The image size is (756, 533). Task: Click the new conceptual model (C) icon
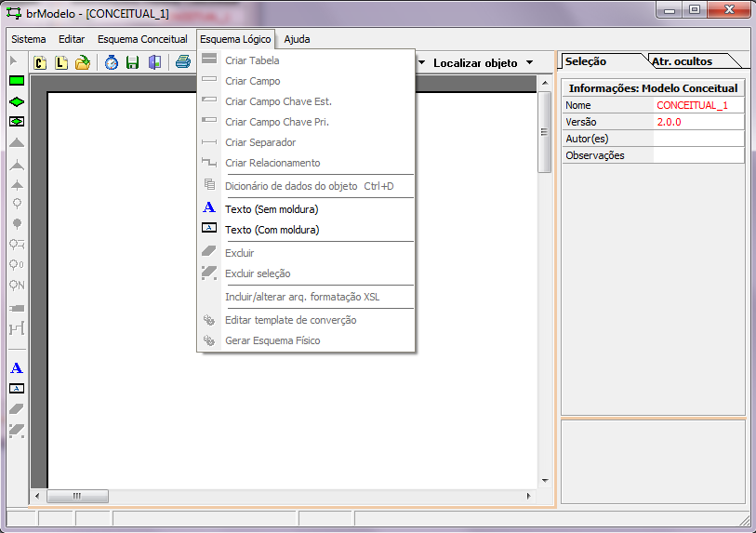coord(40,62)
